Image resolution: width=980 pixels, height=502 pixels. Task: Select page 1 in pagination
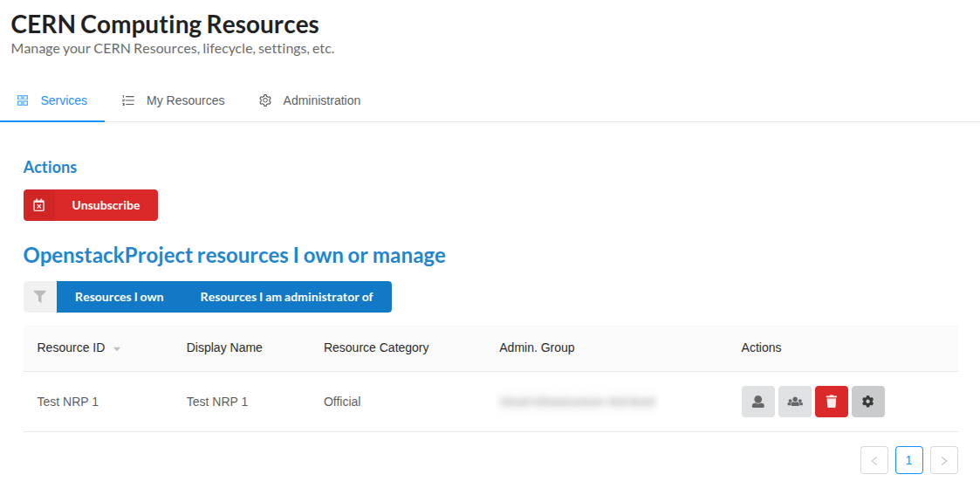tap(909, 460)
